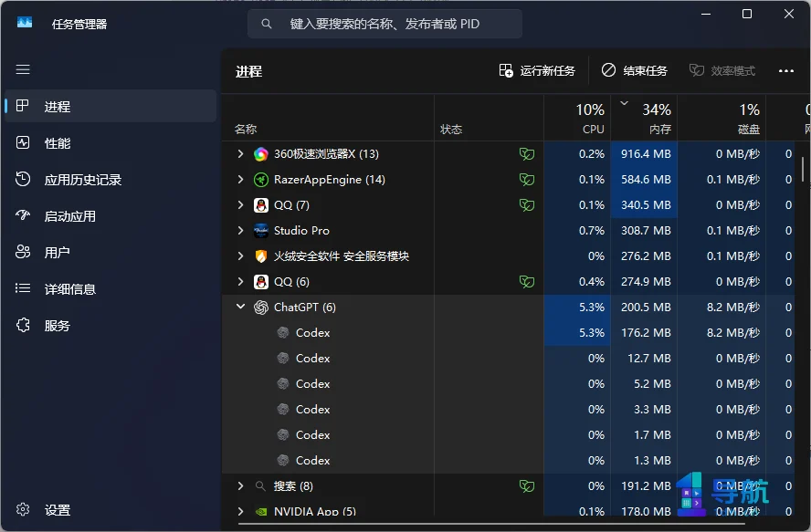Click the ChatGPT (6) app icon
811x532 pixels.
pos(261,308)
